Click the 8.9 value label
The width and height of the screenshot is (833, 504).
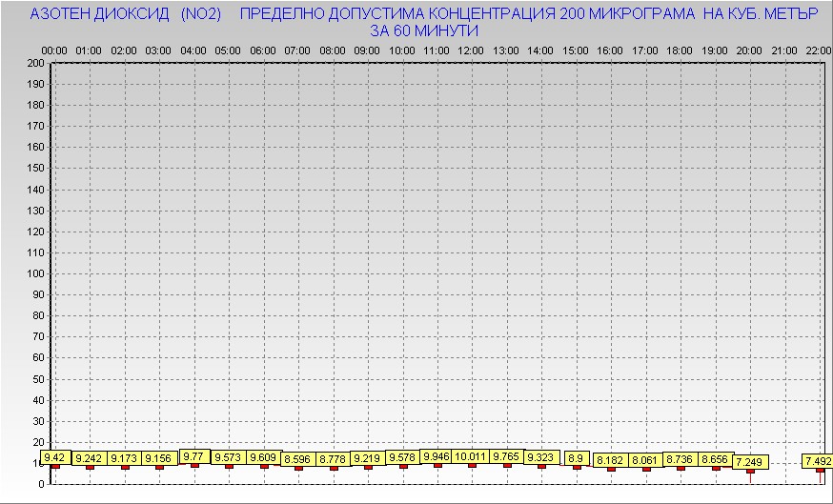click(x=577, y=458)
